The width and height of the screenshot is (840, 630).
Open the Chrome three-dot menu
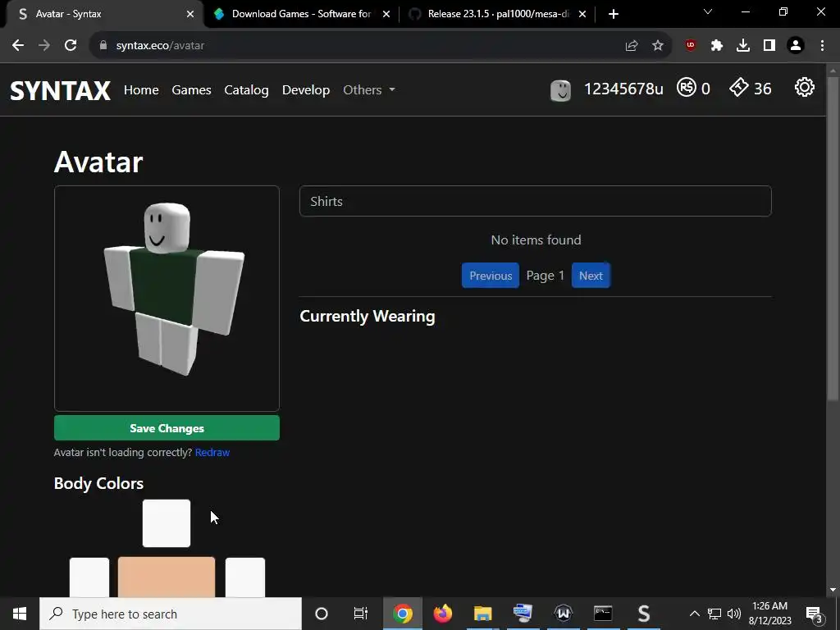(822, 46)
